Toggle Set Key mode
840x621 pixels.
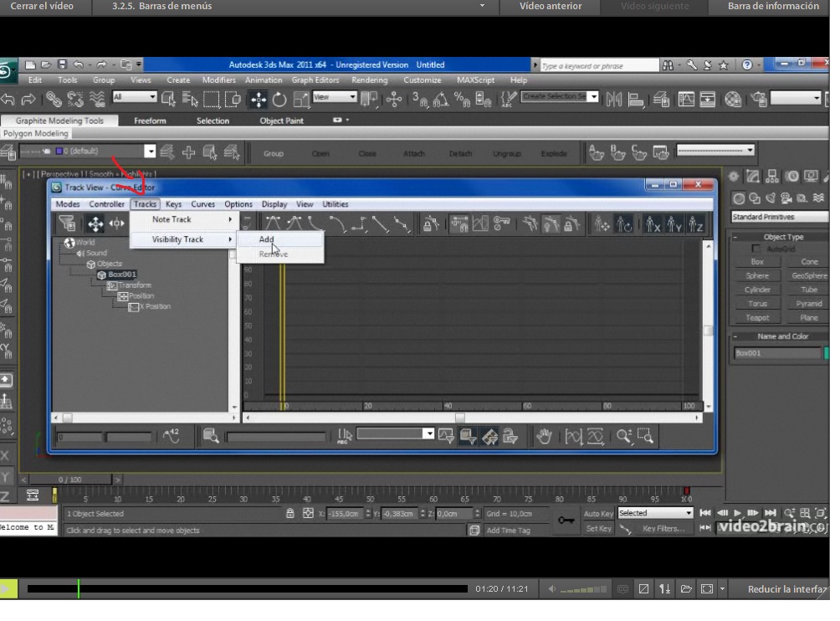coord(598,528)
